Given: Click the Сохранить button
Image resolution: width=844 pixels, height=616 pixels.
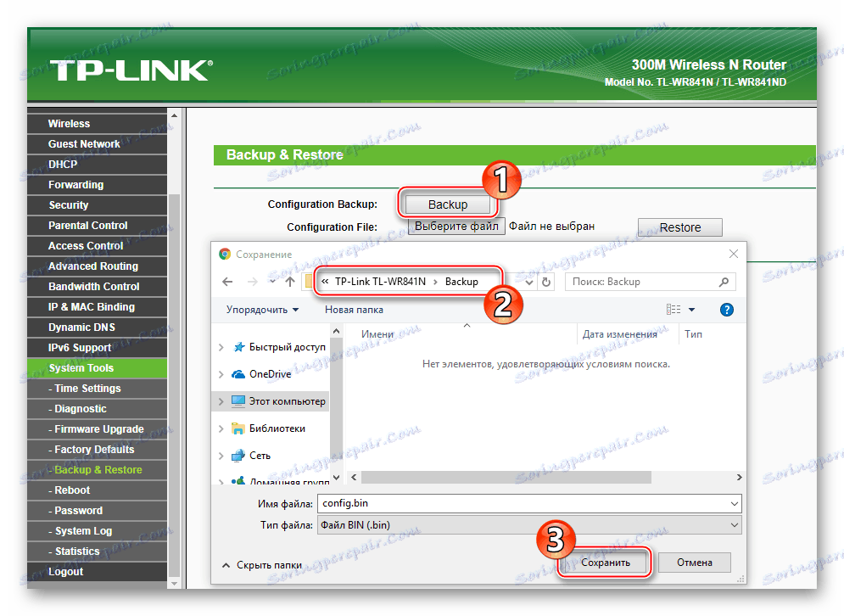Looking at the screenshot, I should (606, 563).
